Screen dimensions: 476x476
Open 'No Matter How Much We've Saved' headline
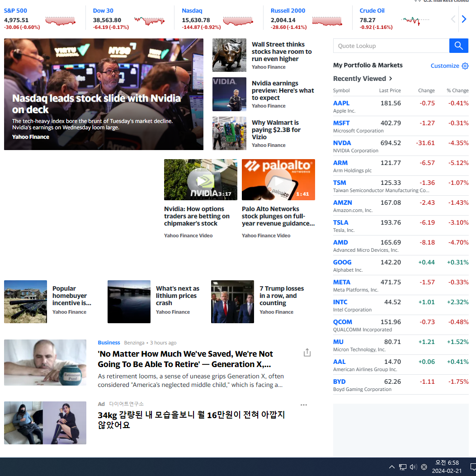pyautogui.click(x=185, y=359)
